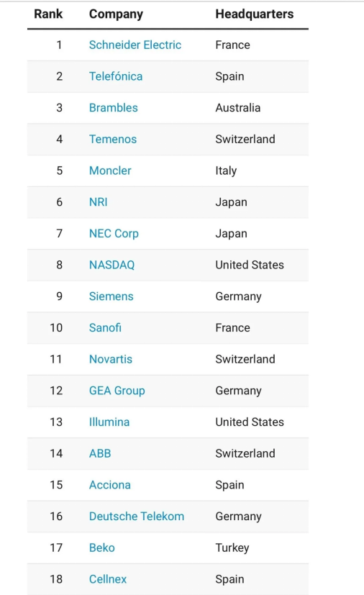The image size is (364, 595).
Task: Click the Headquarters column header
Action: point(255,14)
